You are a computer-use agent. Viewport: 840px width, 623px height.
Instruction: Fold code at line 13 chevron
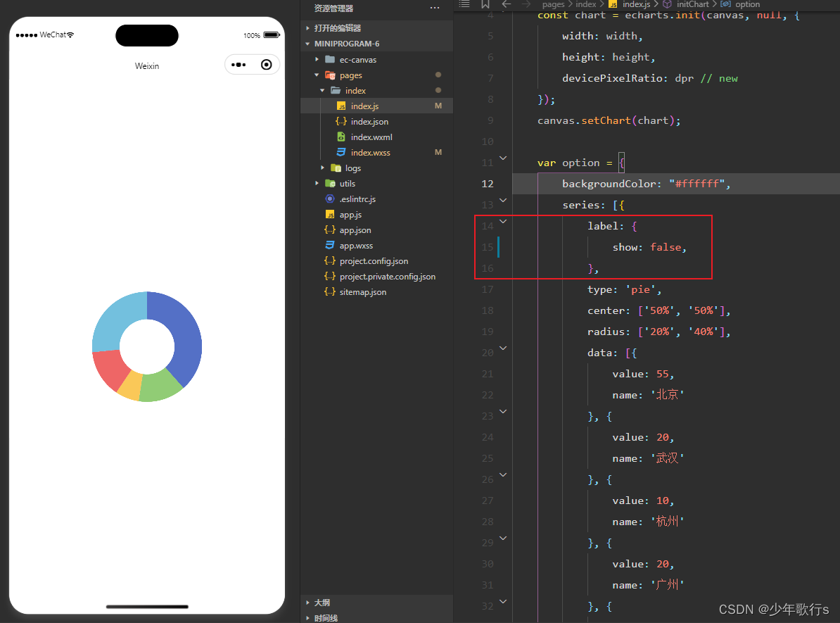tap(503, 201)
